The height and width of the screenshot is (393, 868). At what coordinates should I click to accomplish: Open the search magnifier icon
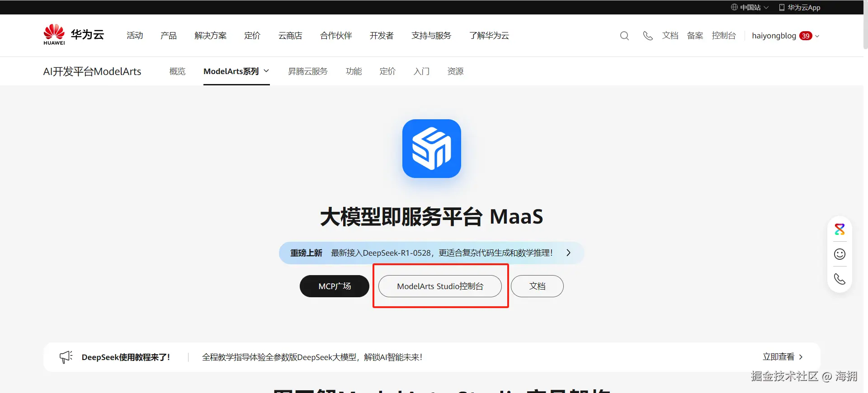pyautogui.click(x=624, y=36)
